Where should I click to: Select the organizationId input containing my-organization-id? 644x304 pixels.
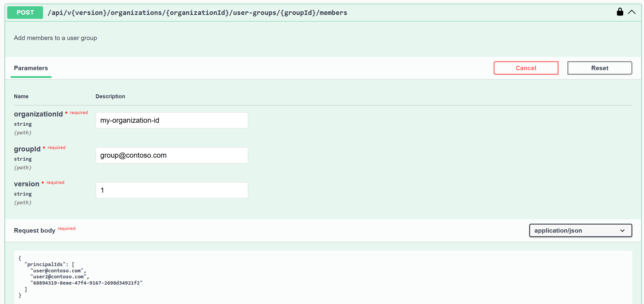[172, 120]
